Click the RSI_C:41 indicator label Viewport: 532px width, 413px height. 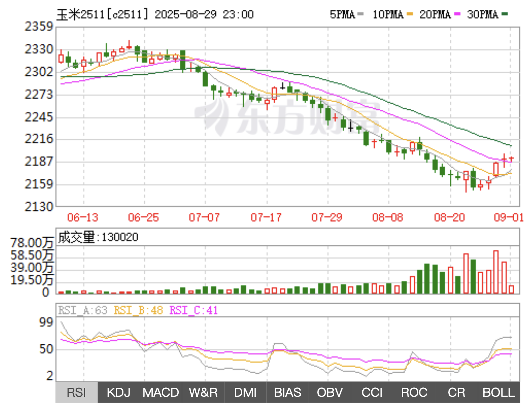[193, 310]
